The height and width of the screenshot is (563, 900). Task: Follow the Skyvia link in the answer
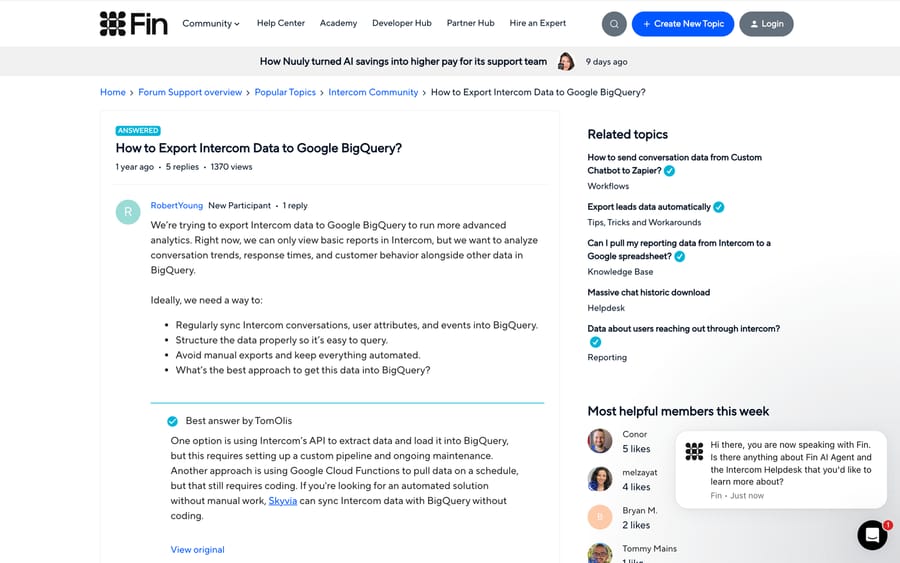282,501
